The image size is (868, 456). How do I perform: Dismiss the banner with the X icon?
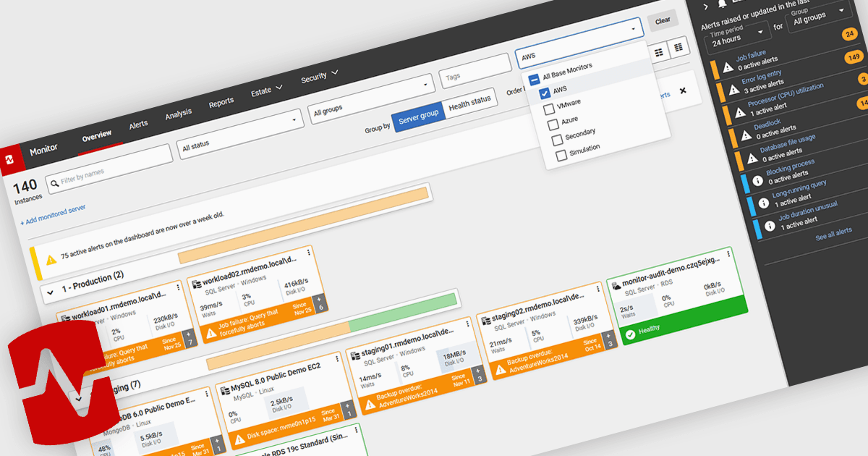(683, 90)
